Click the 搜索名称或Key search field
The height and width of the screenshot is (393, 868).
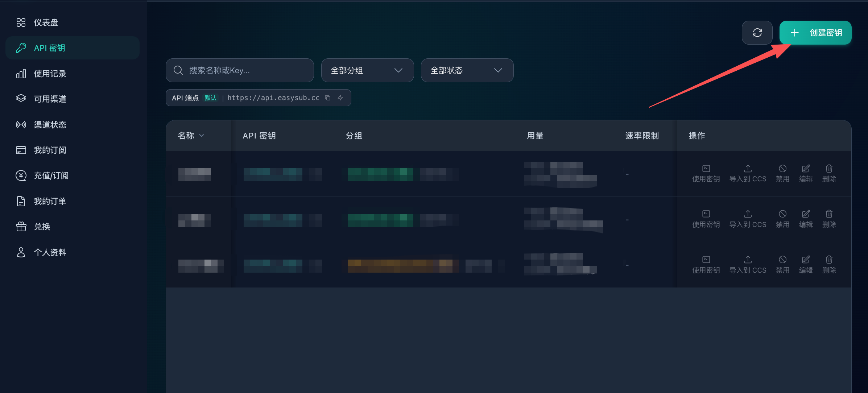240,70
